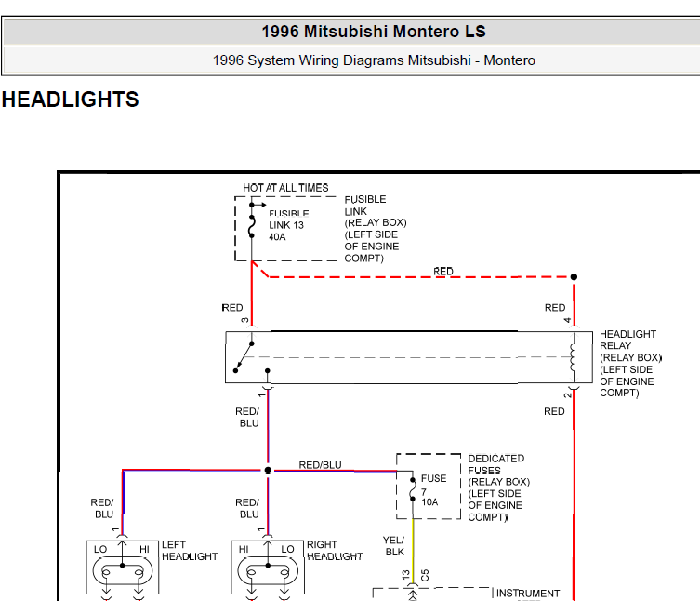
Task: Click the "HOT AT ALL TIMES" label
Action: (x=285, y=188)
